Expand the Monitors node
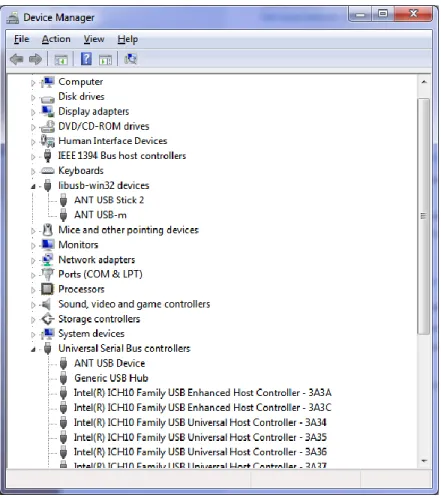This screenshot has height=498, width=441. pos(33,246)
